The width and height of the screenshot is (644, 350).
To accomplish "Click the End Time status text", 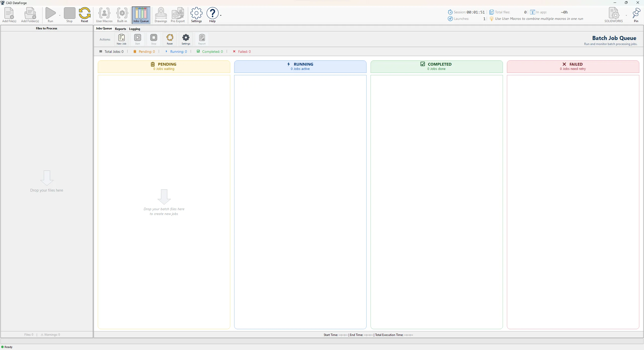I will click(x=361, y=335).
